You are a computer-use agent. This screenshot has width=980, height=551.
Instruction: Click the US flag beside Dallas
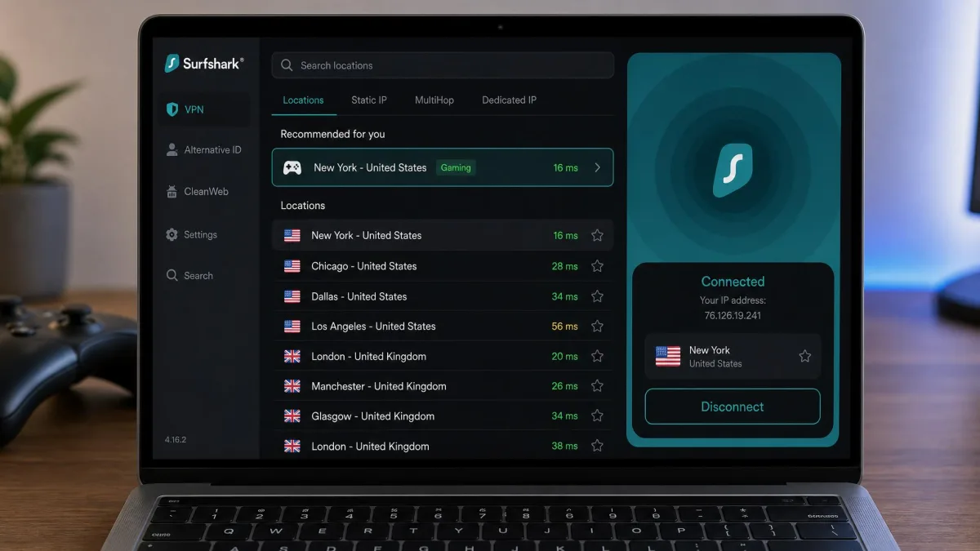click(292, 296)
